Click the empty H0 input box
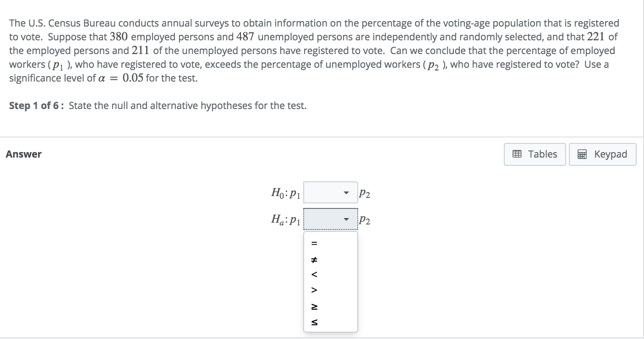 click(330, 192)
